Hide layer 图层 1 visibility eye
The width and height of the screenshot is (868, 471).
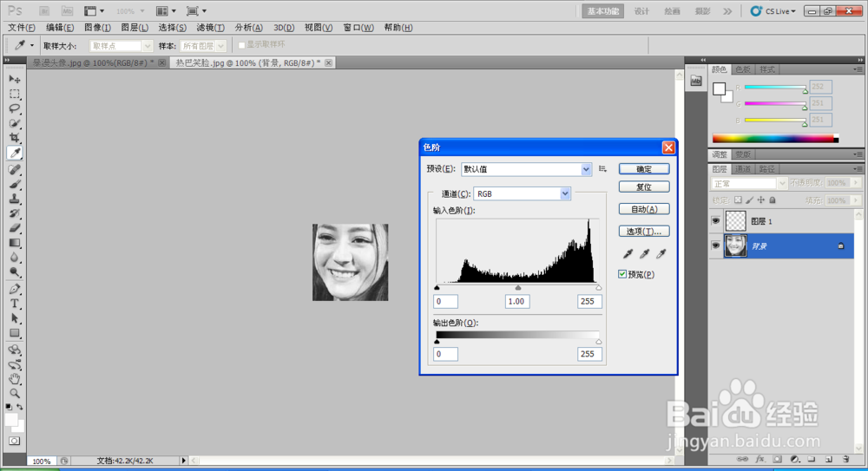pos(716,221)
